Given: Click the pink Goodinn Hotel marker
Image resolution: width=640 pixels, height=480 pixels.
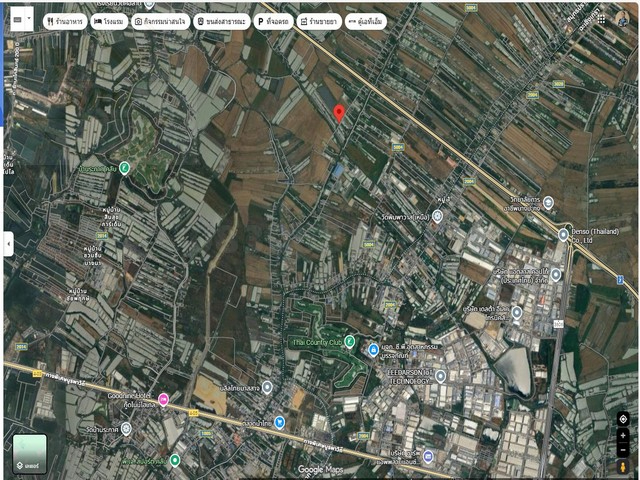Looking at the screenshot, I should (163, 399).
